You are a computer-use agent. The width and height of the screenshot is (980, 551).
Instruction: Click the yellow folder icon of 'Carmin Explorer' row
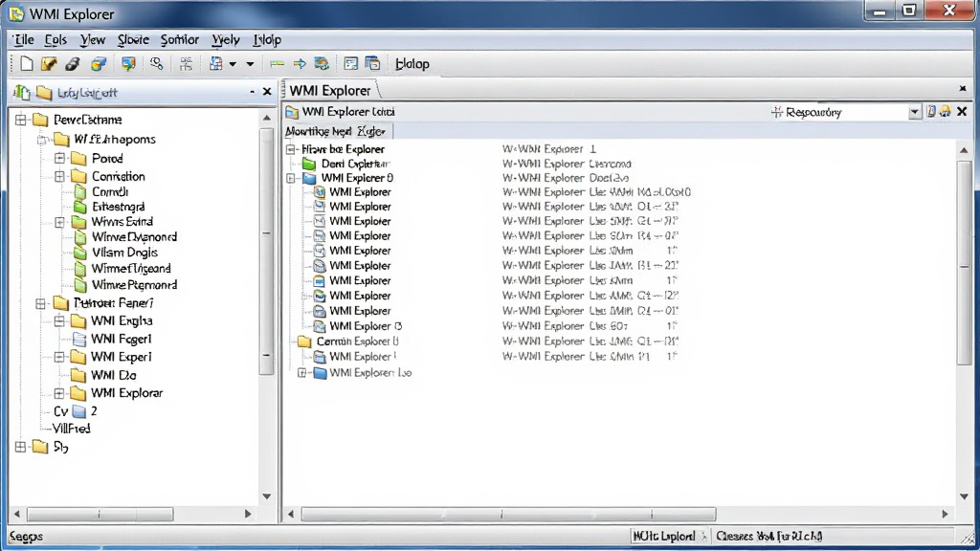click(303, 342)
